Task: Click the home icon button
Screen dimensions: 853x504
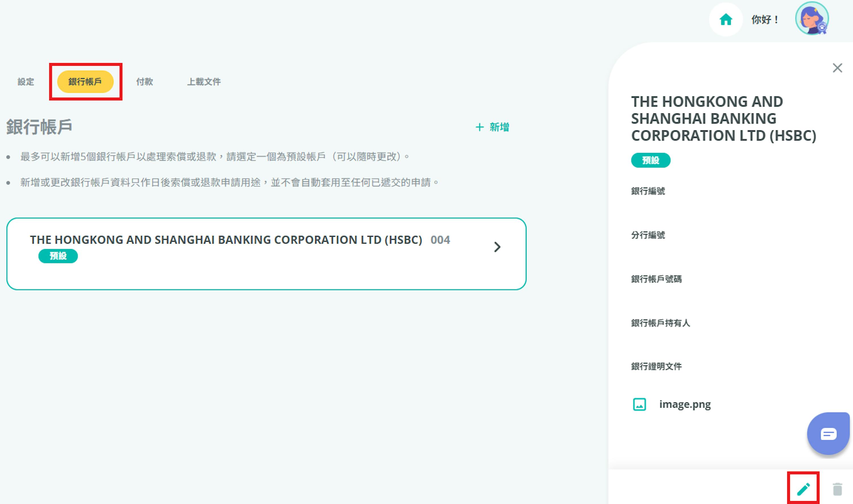Action: coord(725,20)
